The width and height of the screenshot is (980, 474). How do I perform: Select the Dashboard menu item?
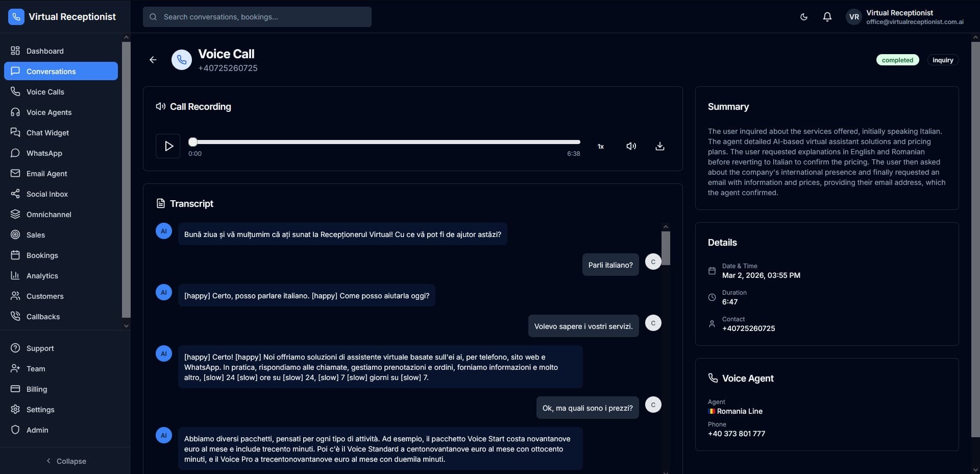(45, 51)
